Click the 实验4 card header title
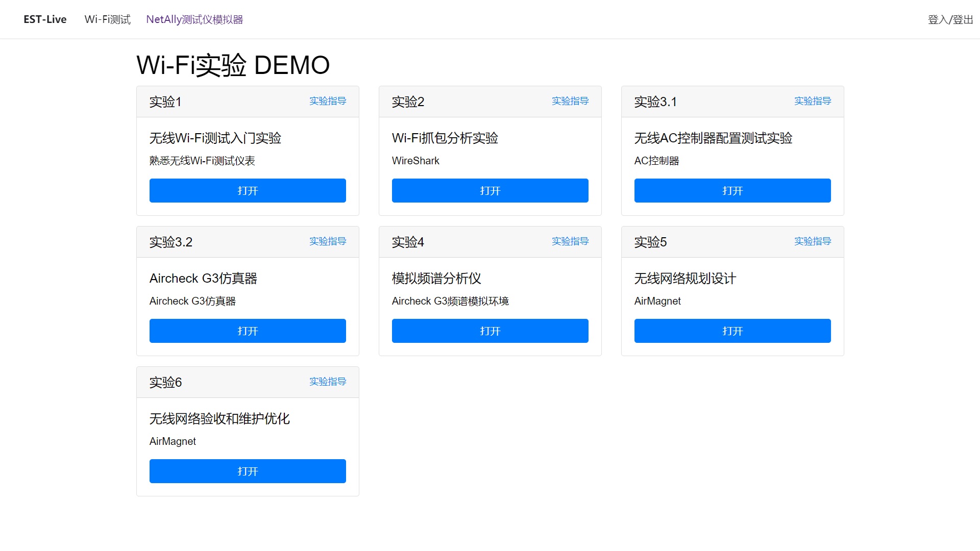 coord(408,242)
